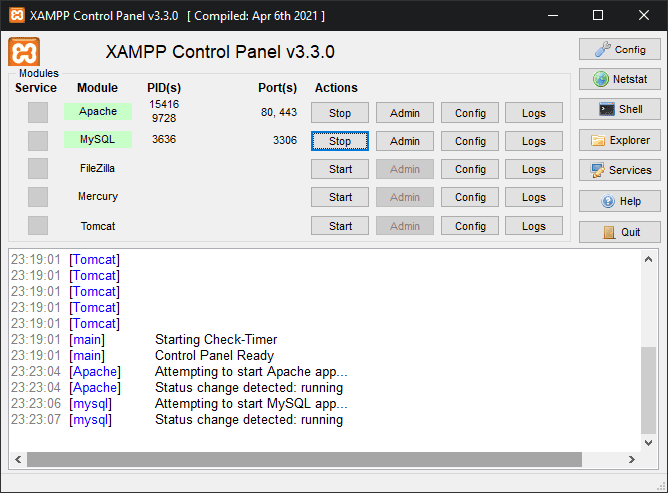The width and height of the screenshot is (668, 493).
Task: Click the log scroll left arrow
Action: [18, 459]
